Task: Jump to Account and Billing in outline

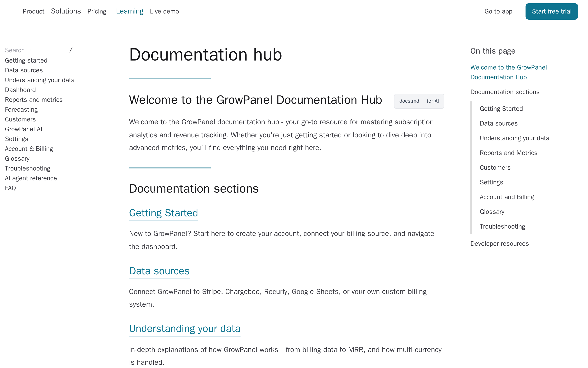Action: [507, 197]
